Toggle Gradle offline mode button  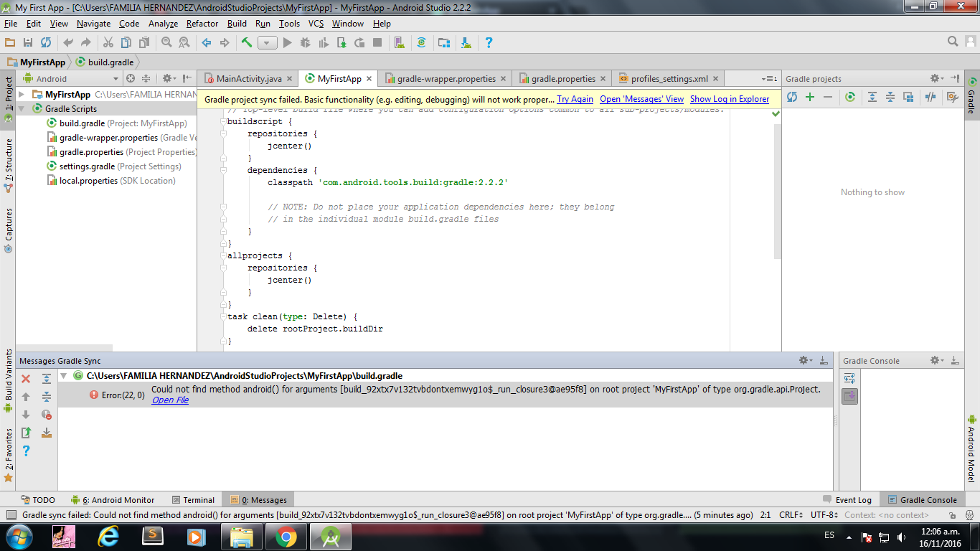[x=930, y=97]
